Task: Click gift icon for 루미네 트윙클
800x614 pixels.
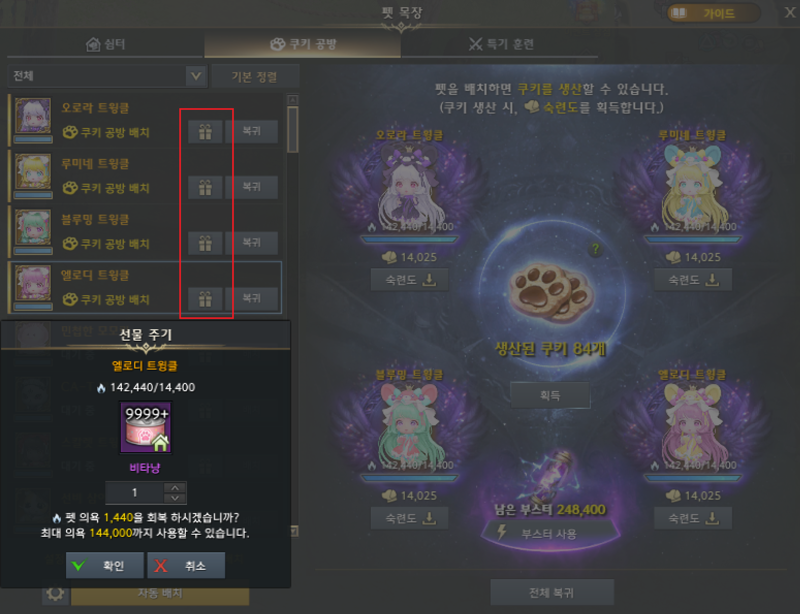Action: tap(205, 187)
